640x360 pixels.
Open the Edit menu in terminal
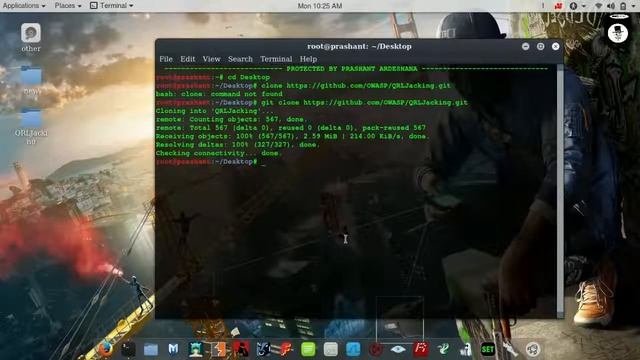(x=188, y=59)
